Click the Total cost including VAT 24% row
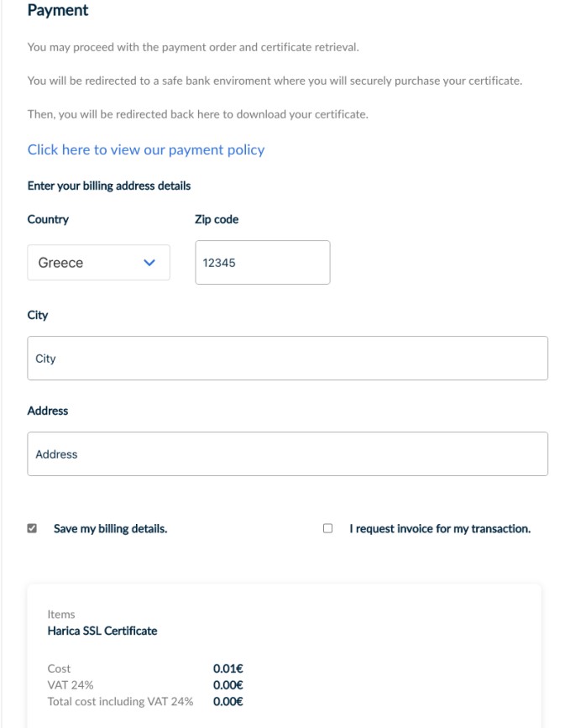570x728 pixels. point(120,701)
